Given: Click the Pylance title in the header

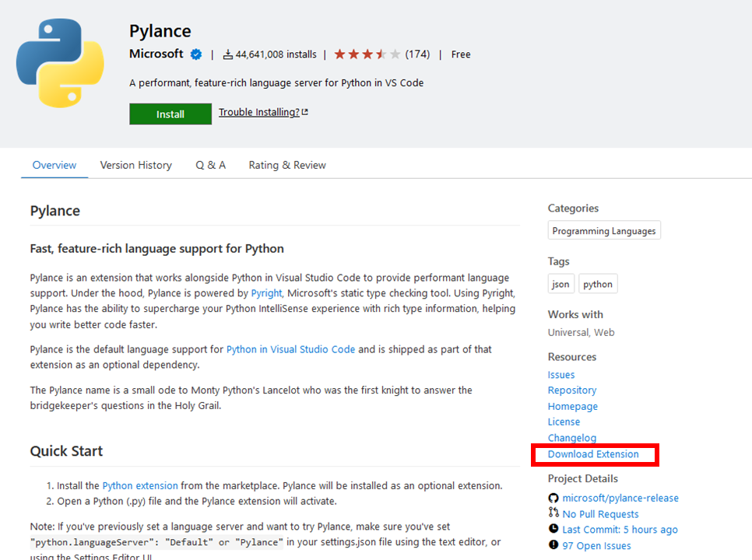Looking at the screenshot, I should (160, 31).
